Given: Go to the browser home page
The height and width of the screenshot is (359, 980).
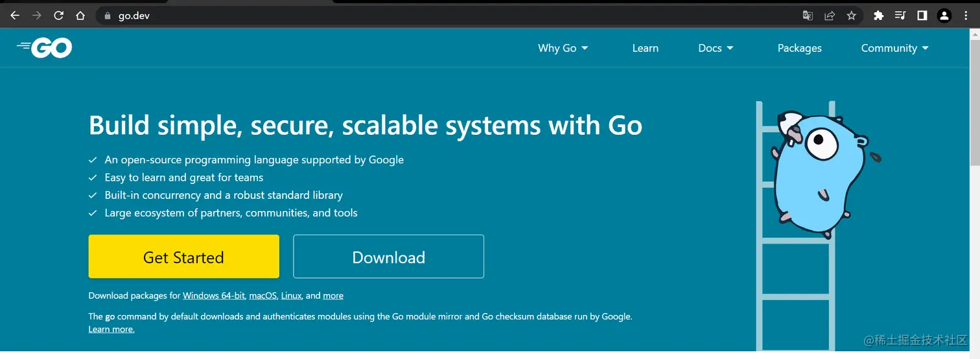Looking at the screenshot, I should [x=80, y=16].
